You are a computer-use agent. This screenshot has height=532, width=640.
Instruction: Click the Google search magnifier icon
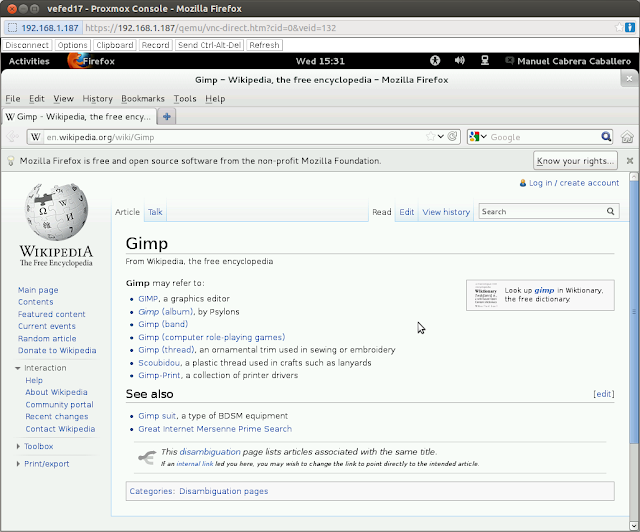[x=606, y=136]
